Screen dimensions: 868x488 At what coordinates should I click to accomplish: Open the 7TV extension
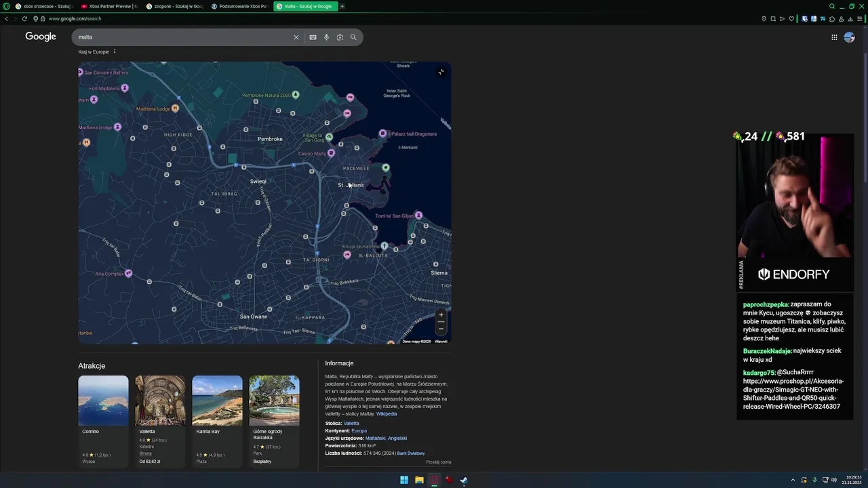(x=823, y=19)
